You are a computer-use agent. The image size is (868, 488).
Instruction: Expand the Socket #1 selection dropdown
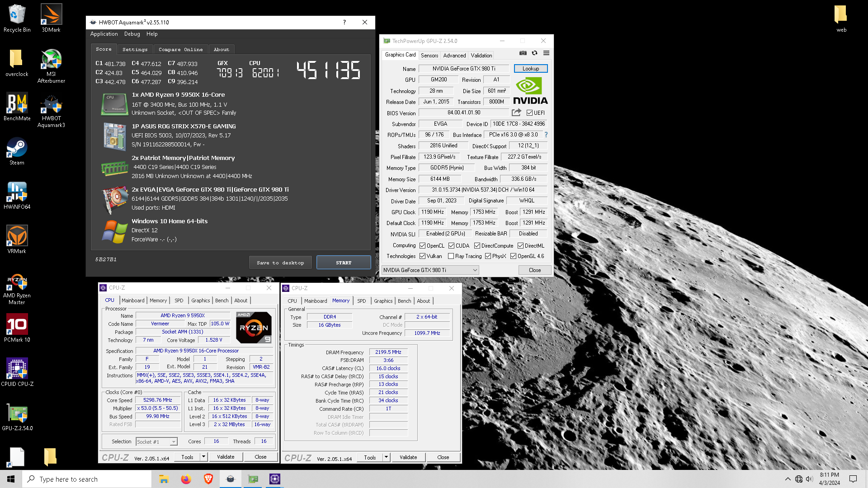[156, 442]
